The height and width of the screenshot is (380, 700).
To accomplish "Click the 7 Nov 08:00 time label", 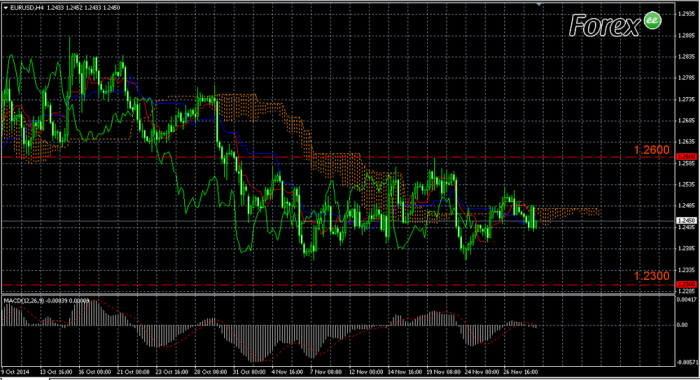I will (x=326, y=372).
